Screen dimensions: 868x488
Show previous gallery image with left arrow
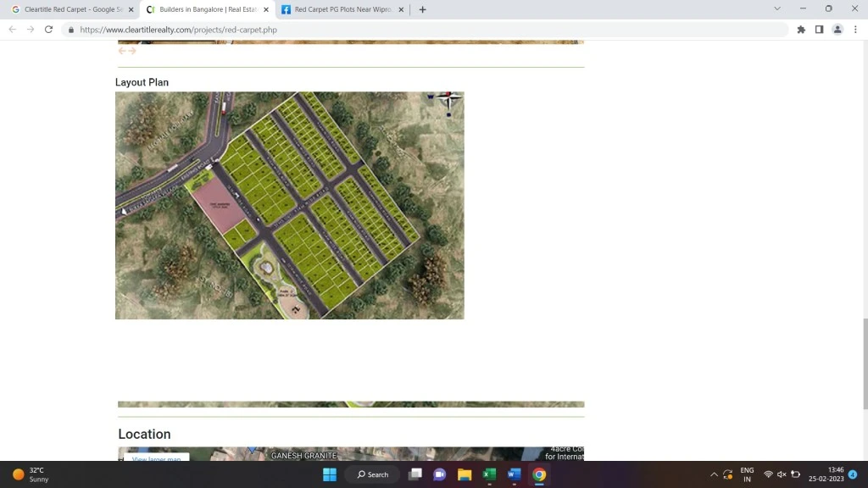[122, 51]
